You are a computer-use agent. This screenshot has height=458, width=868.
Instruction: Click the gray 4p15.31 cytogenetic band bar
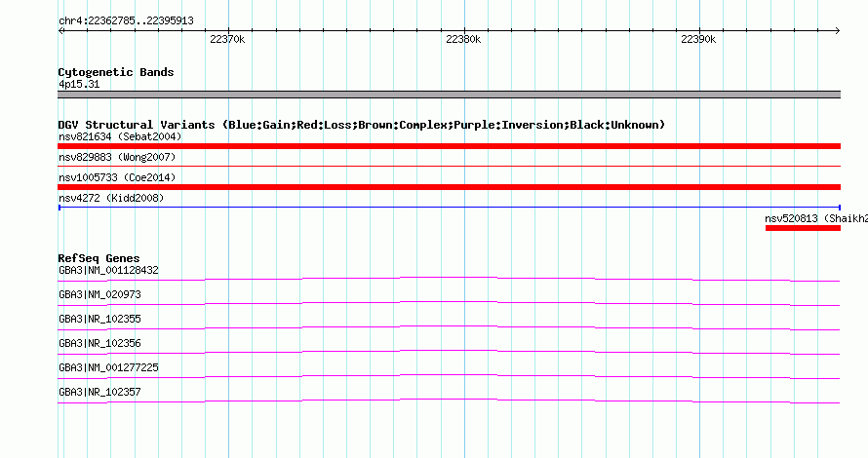(449, 95)
